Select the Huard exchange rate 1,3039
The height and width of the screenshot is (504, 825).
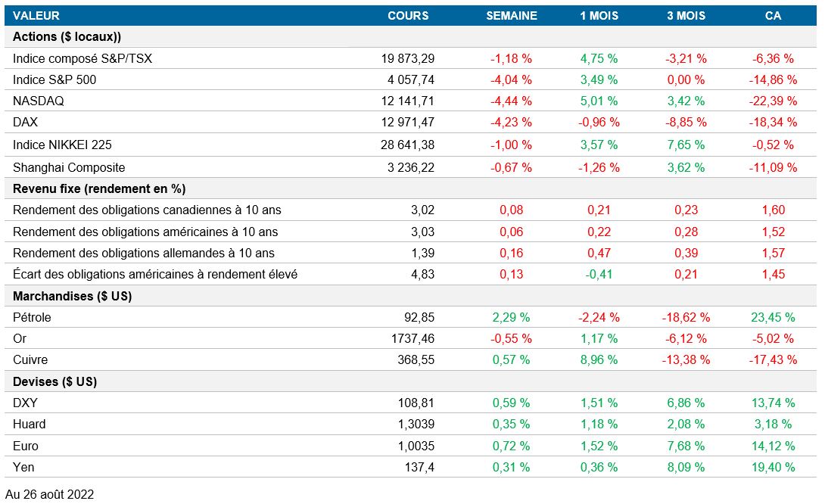click(x=416, y=424)
